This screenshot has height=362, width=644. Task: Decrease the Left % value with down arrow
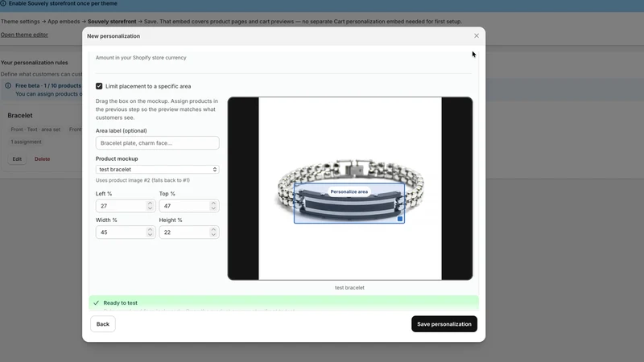[x=150, y=208]
